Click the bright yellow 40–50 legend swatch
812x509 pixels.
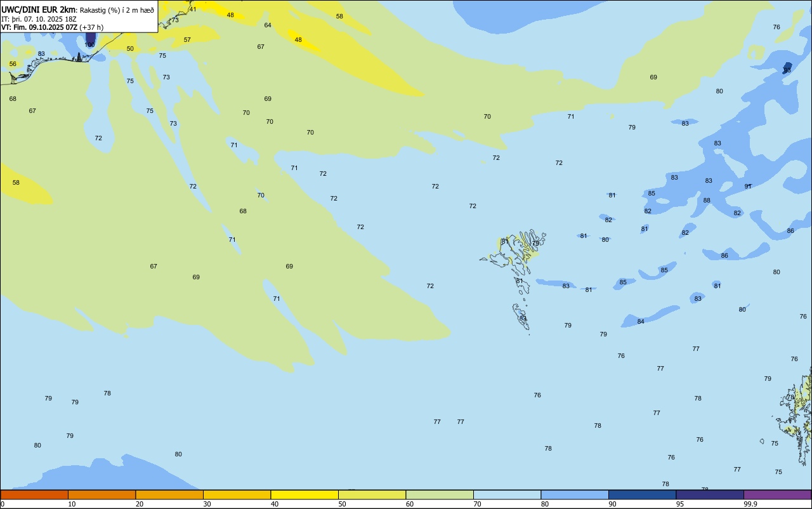[x=304, y=494]
